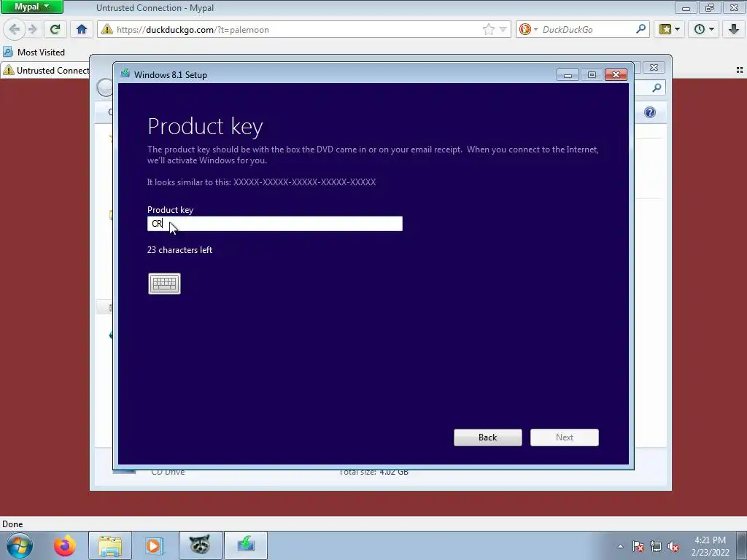Click the Next button in Setup
This screenshot has width=747, height=560.
[565, 437]
